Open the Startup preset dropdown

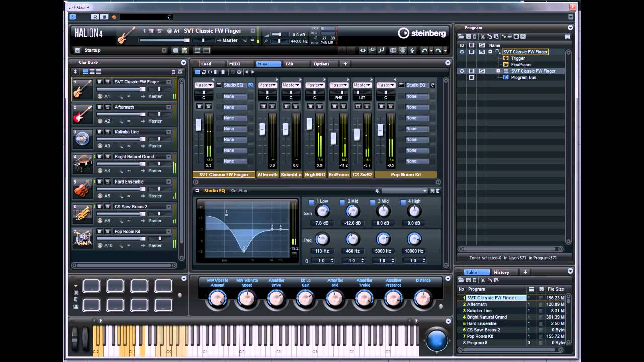[x=164, y=50]
